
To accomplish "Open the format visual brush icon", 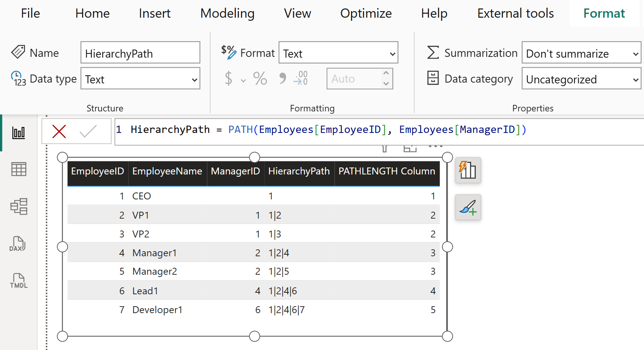I will click(x=468, y=207).
